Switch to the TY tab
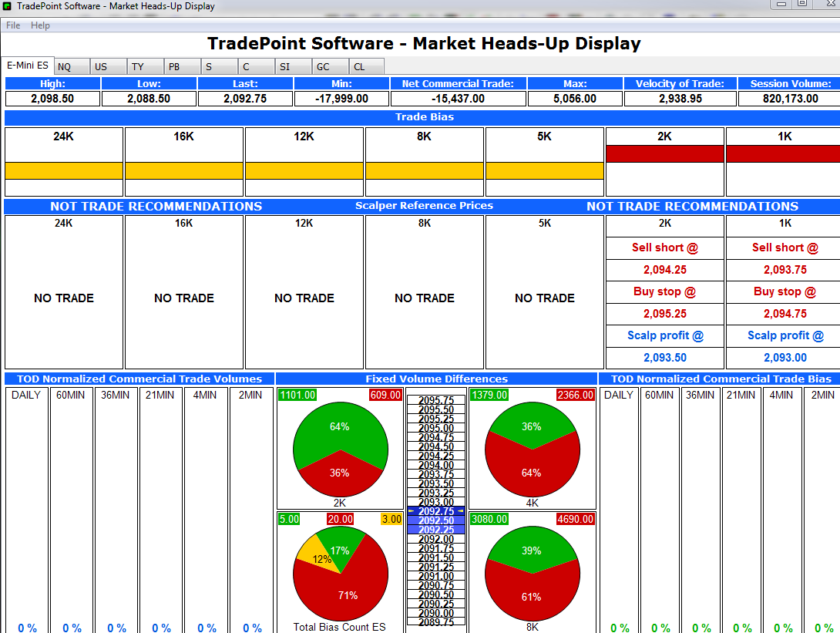The height and width of the screenshot is (633, 840). [x=146, y=66]
